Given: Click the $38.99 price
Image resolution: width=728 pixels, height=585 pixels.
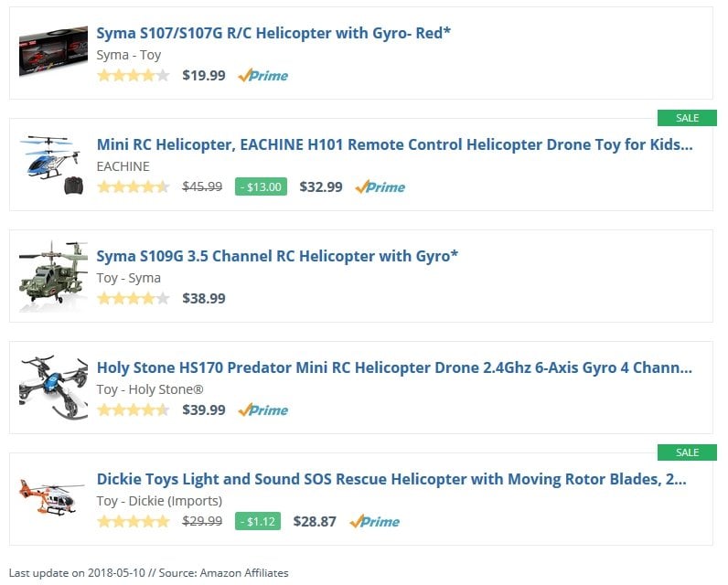Looking at the screenshot, I should point(204,298).
